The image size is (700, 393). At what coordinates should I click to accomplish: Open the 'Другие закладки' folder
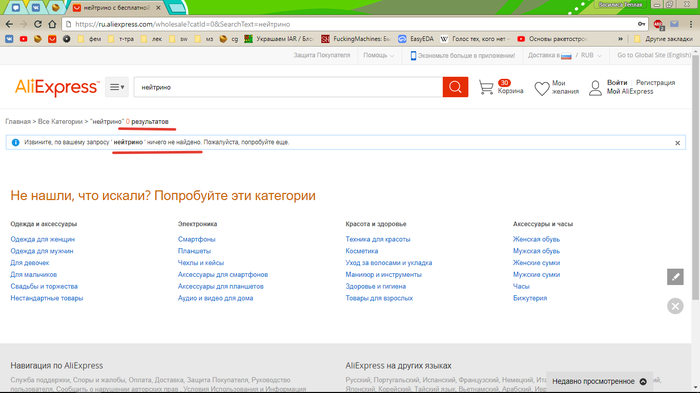(x=663, y=39)
